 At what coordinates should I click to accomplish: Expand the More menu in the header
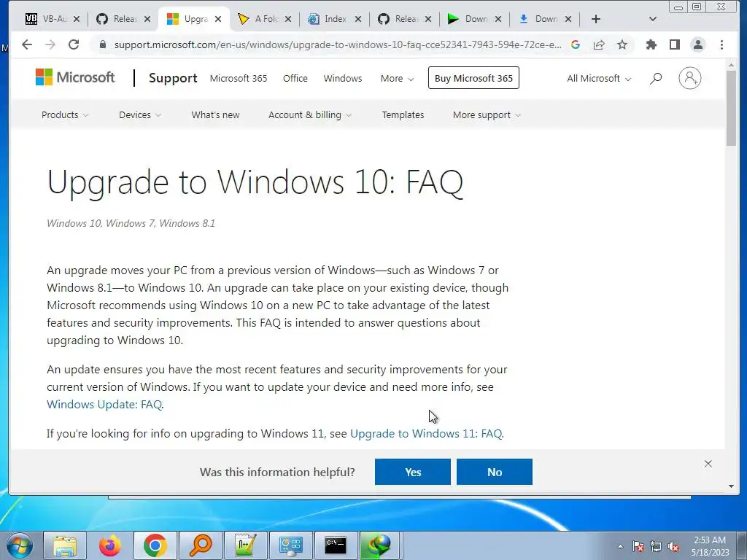[397, 79]
